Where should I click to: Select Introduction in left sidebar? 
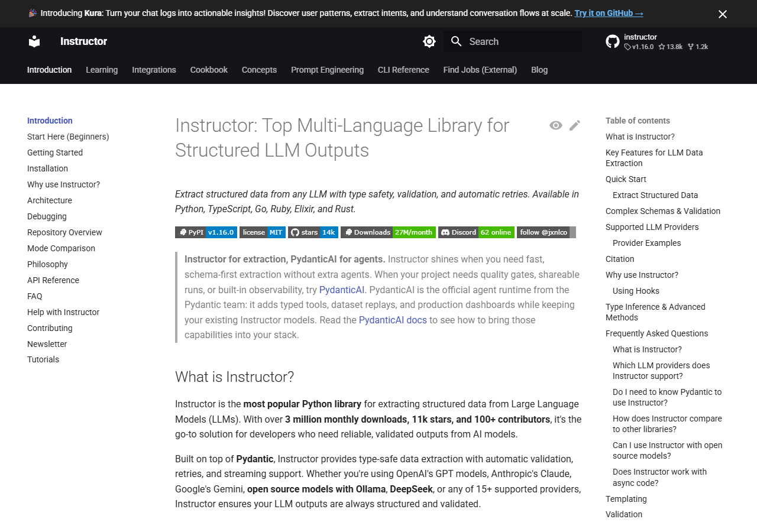tap(50, 121)
